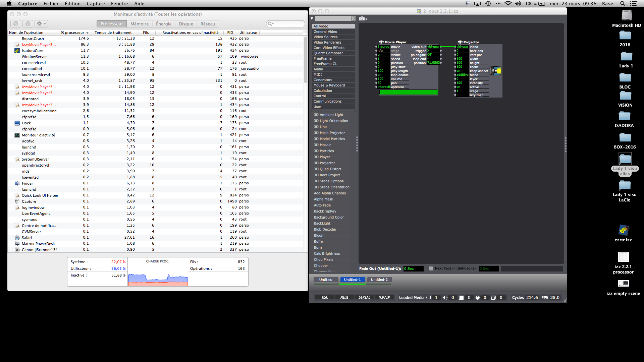
Task: Toggle keep aspect on Projector actor
Action: coord(459,71)
